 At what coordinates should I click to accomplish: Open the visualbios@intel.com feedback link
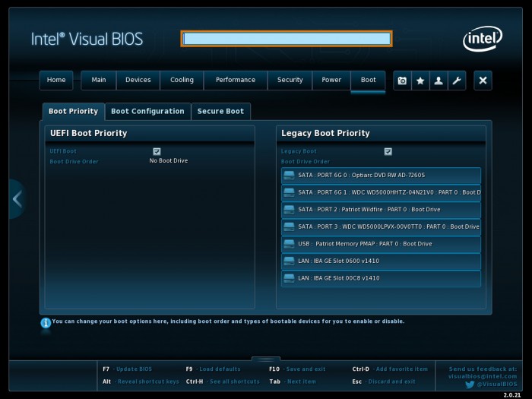(x=483, y=376)
